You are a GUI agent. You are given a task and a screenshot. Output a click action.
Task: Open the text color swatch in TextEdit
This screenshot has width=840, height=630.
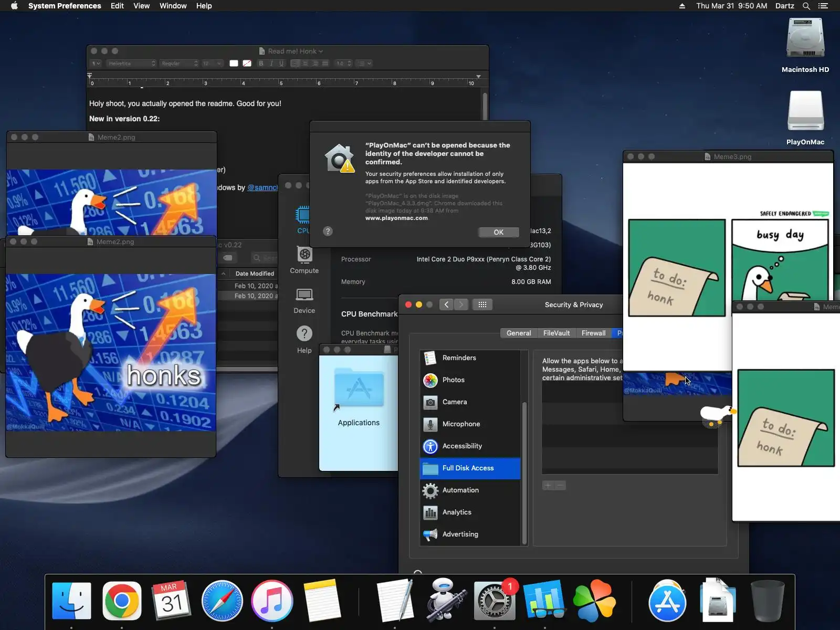(x=234, y=64)
